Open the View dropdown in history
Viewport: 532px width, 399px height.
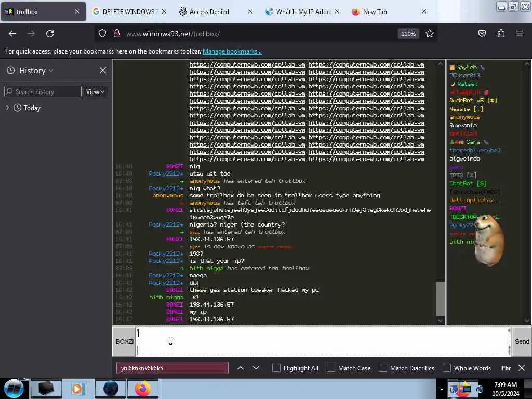[96, 91]
